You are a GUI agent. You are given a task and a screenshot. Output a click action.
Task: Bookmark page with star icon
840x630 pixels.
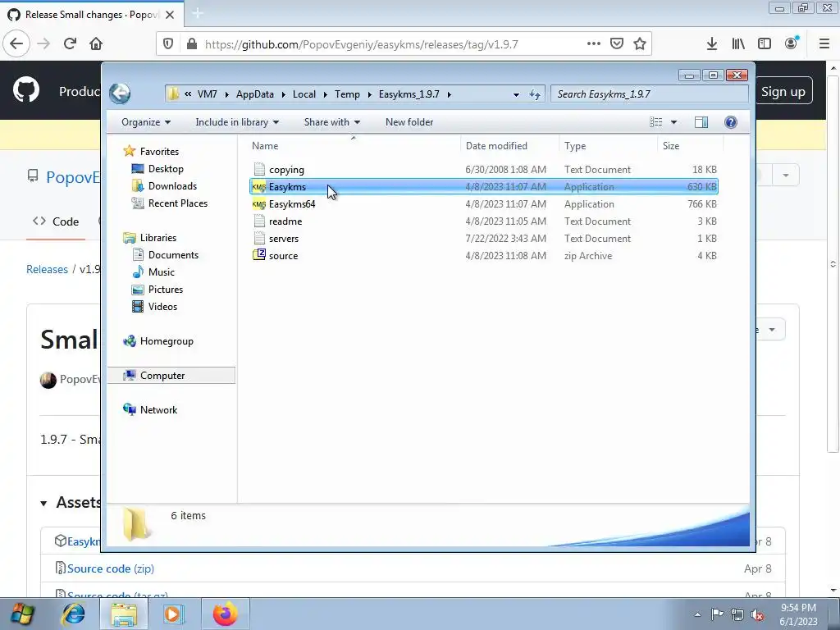click(x=640, y=44)
